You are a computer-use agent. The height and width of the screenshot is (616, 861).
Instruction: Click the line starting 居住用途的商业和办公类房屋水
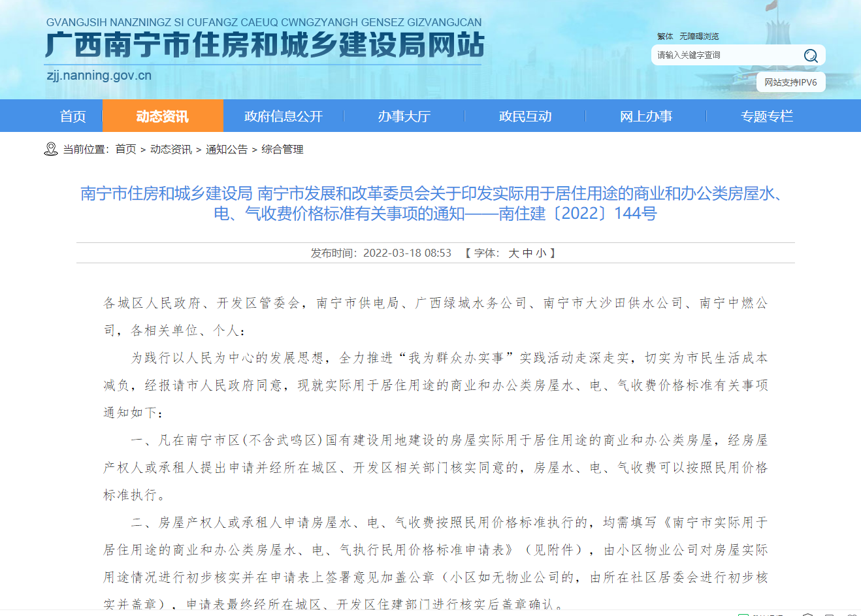436,550
